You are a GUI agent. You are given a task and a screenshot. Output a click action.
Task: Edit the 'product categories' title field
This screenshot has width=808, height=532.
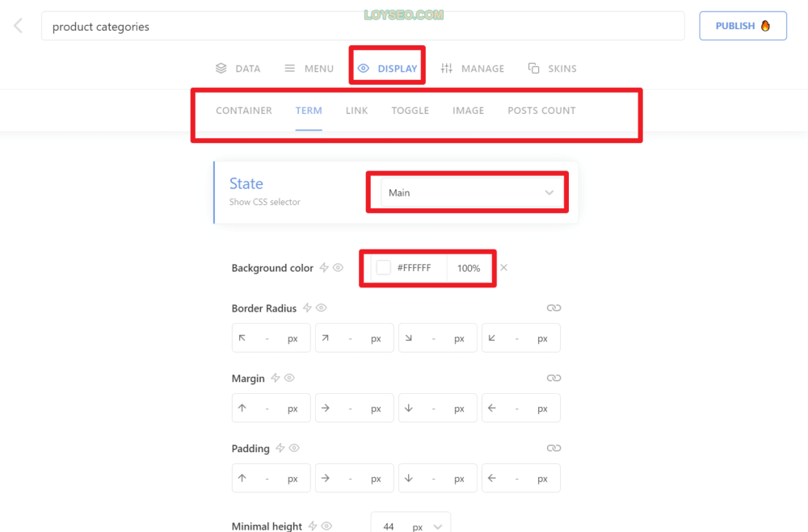pos(363,27)
